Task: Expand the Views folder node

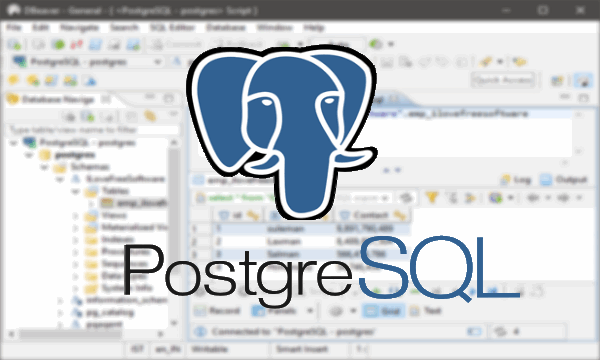Action: (x=75, y=216)
